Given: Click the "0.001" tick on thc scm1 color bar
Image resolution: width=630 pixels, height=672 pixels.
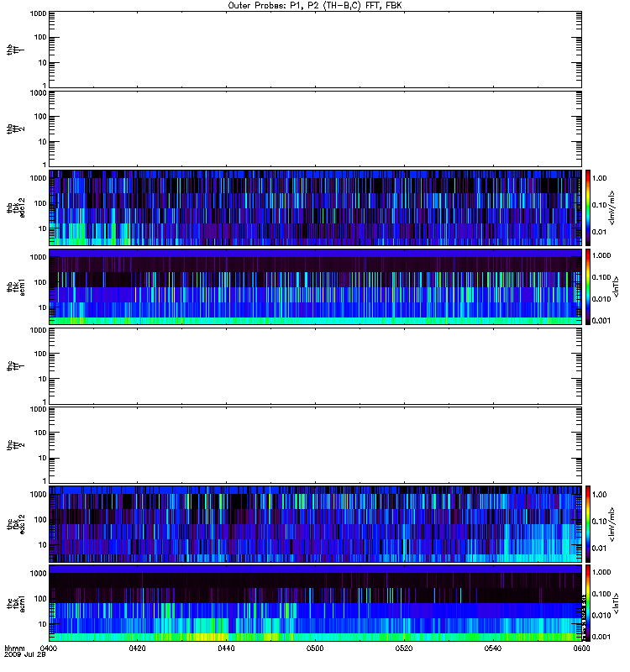Looking at the screenshot, I should (x=601, y=637).
